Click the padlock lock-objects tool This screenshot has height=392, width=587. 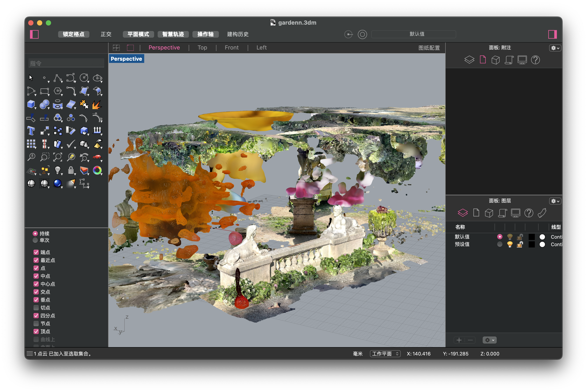coord(71,170)
